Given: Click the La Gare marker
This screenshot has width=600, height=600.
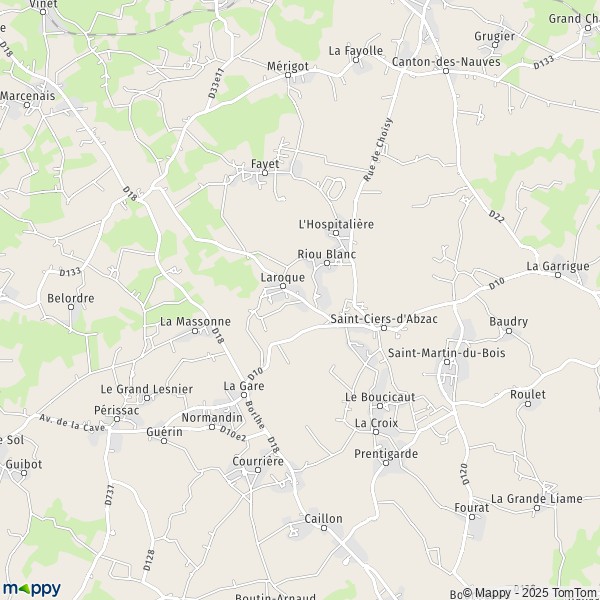Looking at the screenshot, I should coord(243,395).
